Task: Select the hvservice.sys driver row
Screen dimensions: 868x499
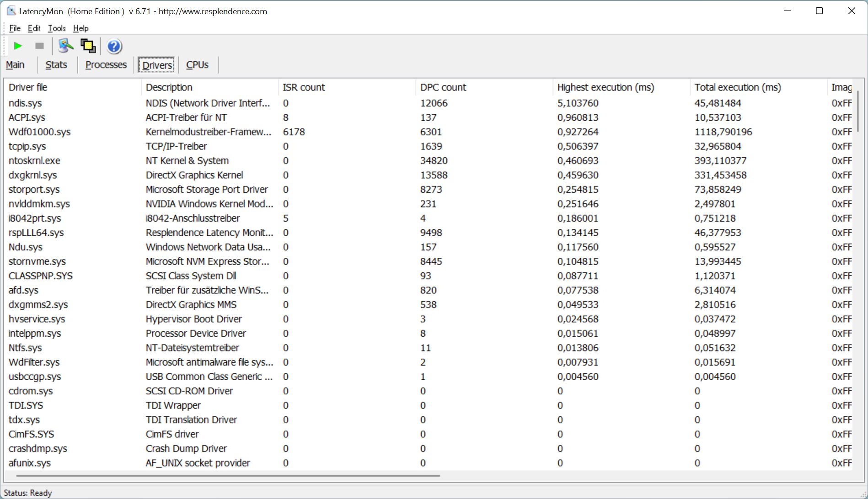Action: pyautogui.click(x=429, y=319)
